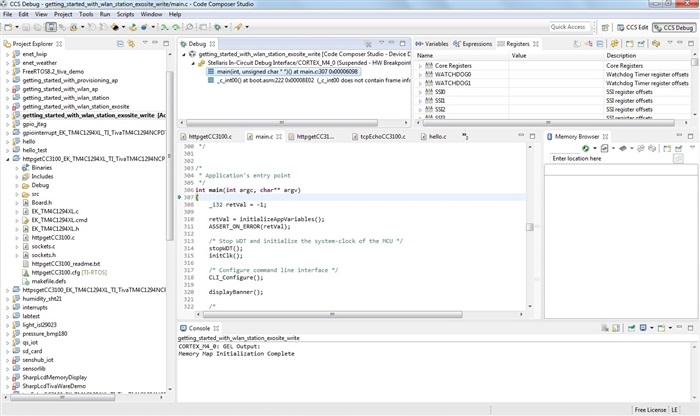This screenshot has width=700, height=416.
Task: Click the highlighted save toolbar button
Action: point(51,27)
